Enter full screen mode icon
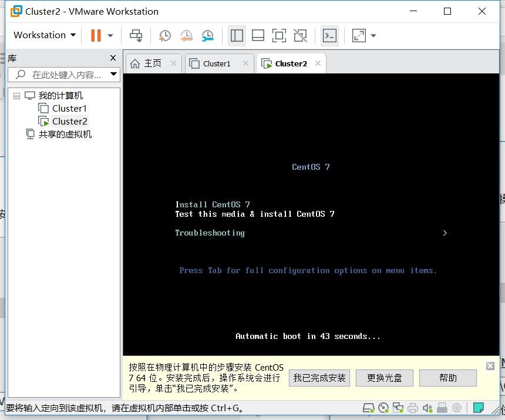The height and width of the screenshot is (420, 505). click(x=280, y=35)
